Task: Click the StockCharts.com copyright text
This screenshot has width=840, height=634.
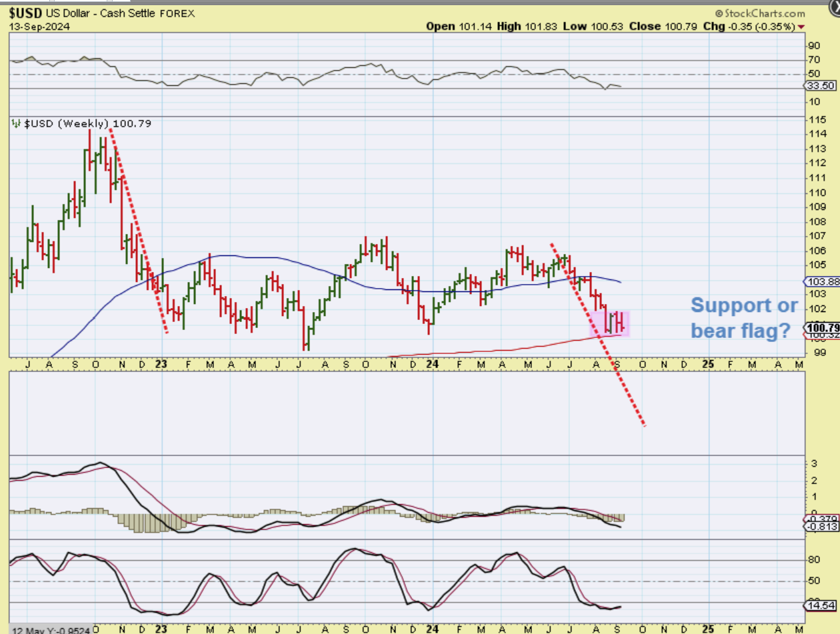Action: (x=759, y=13)
